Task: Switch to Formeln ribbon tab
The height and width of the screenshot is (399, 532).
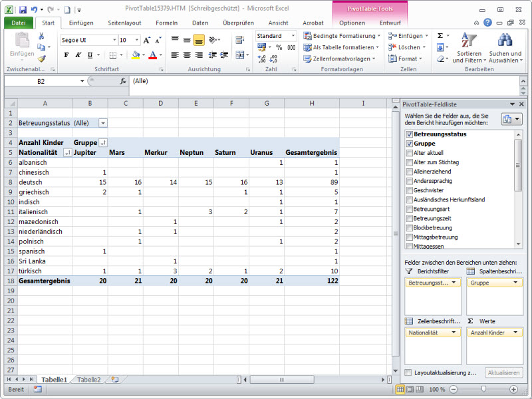Action: pyautogui.click(x=167, y=23)
